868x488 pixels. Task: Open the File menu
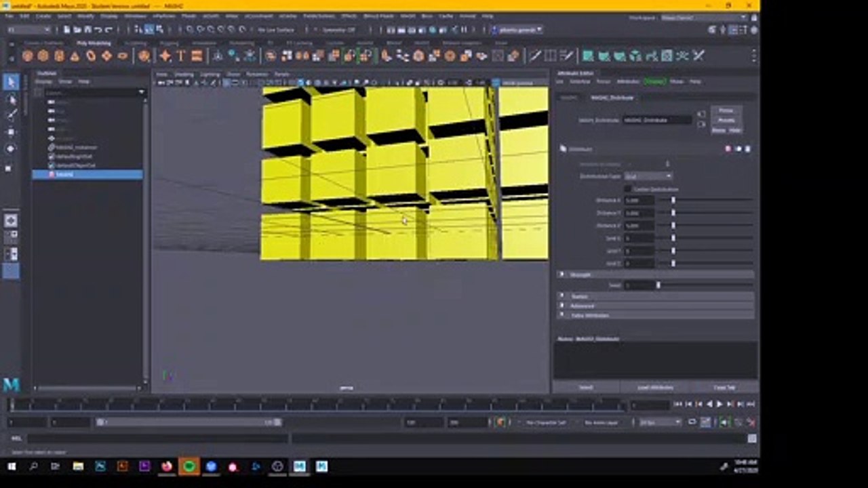pyautogui.click(x=9, y=16)
